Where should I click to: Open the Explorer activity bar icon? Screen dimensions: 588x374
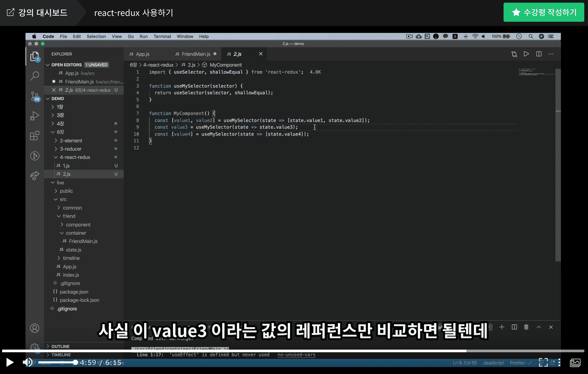(35, 56)
